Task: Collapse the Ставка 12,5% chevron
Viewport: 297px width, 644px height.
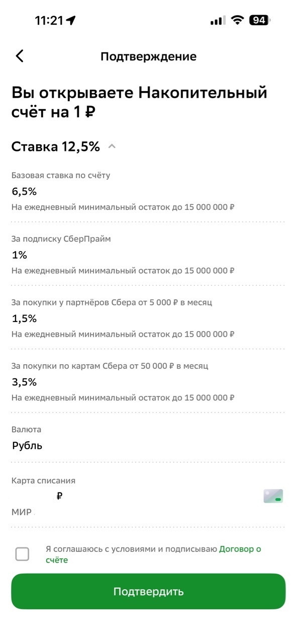Action: [x=112, y=146]
